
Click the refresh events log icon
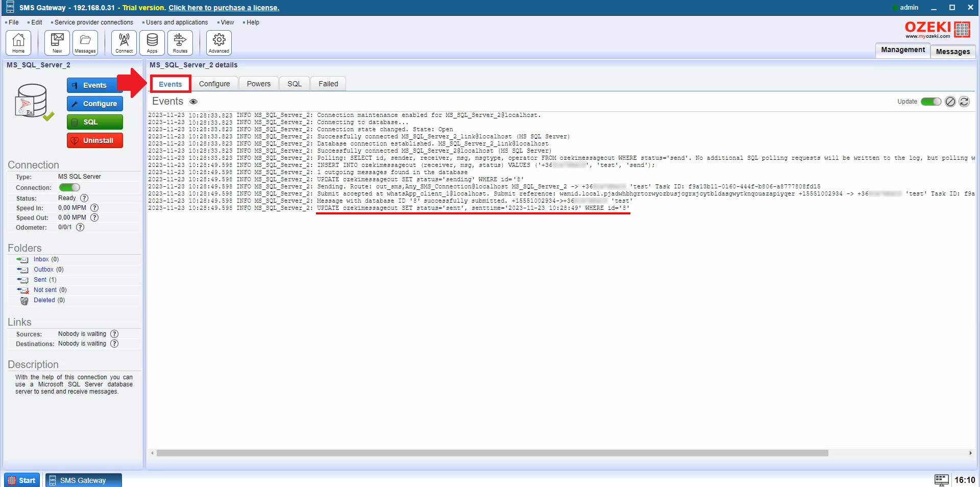click(964, 102)
